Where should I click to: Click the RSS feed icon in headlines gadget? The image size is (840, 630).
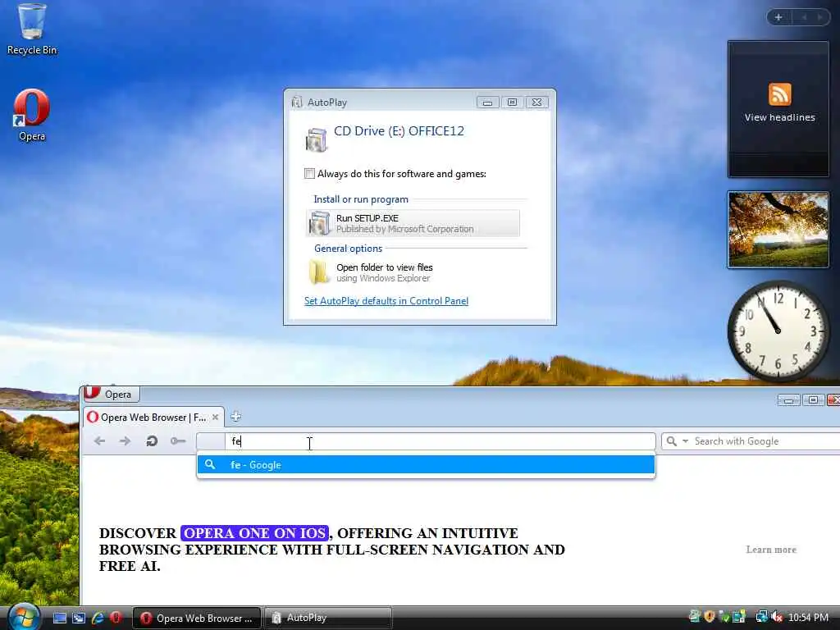tap(779, 95)
